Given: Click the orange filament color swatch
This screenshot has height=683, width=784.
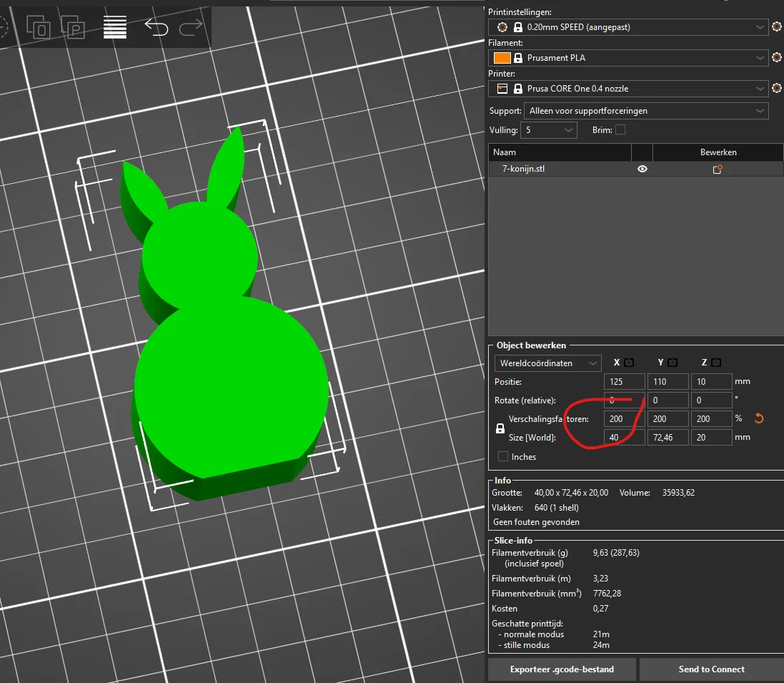Looking at the screenshot, I should tap(502, 58).
